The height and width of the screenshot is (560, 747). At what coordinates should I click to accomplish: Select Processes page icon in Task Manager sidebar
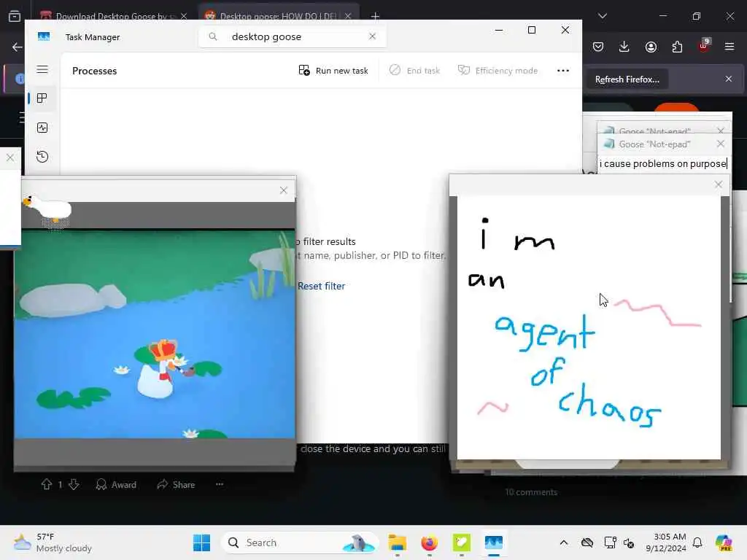(x=42, y=98)
